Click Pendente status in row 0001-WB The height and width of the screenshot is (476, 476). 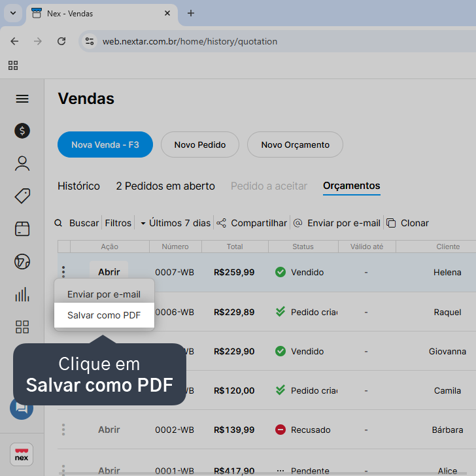[x=303, y=471]
